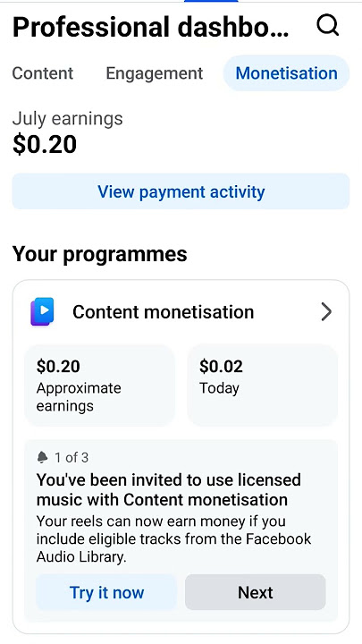Open search with the magnifier icon

click(x=327, y=26)
